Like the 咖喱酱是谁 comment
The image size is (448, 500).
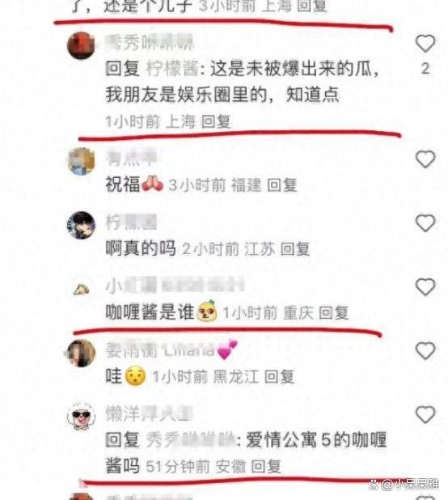[425, 286]
